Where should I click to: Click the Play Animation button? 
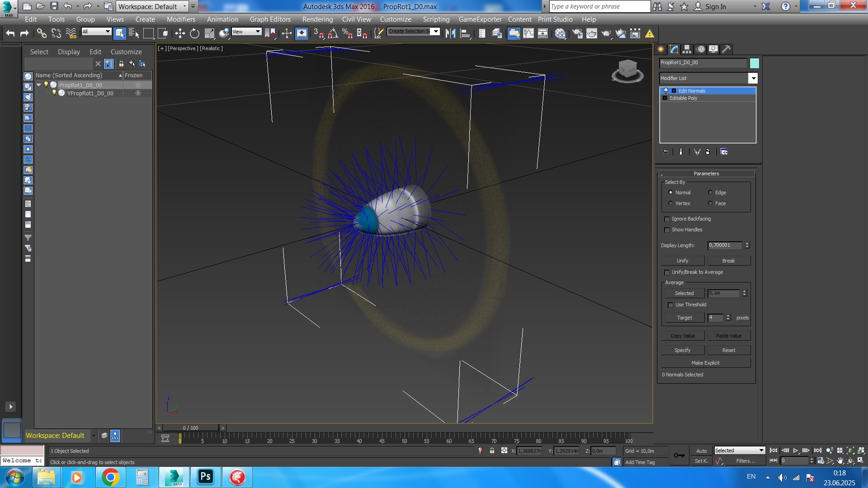tap(796, 450)
